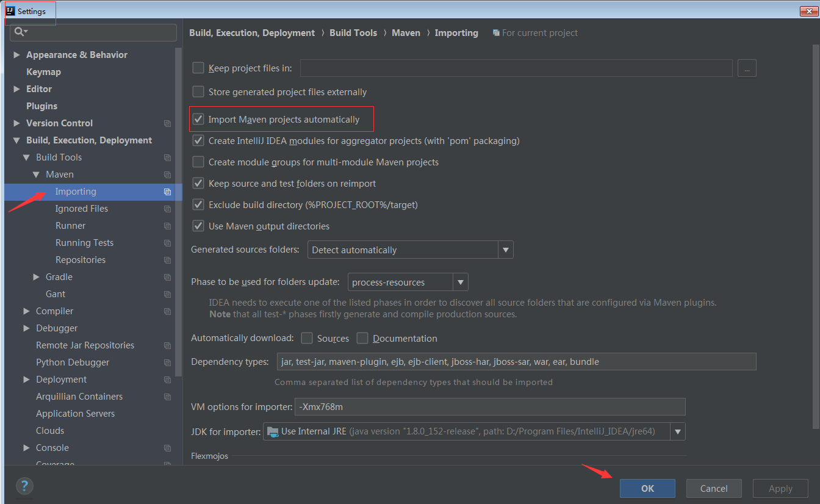Click the help question mark icon
This screenshot has width=820, height=504.
tap(24, 486)
